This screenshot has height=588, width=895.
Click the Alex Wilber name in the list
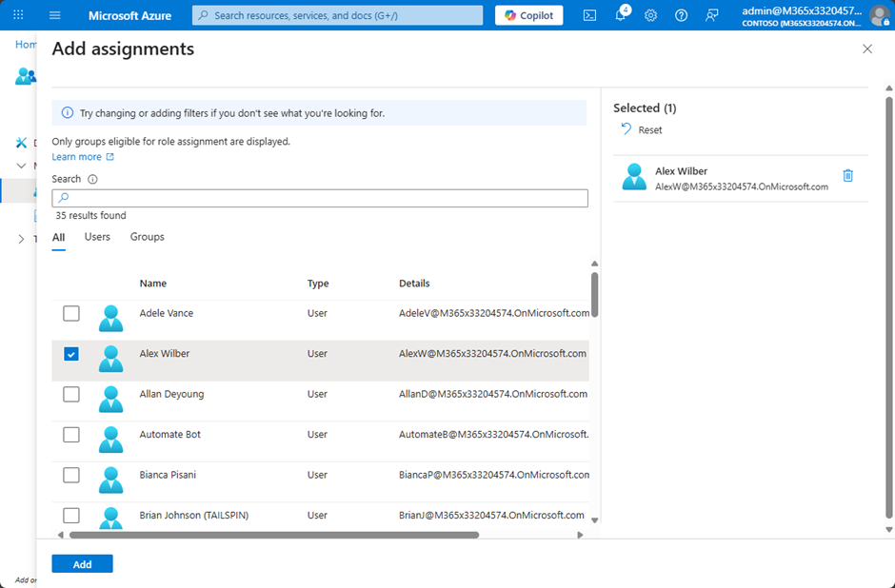pos(165,354)
